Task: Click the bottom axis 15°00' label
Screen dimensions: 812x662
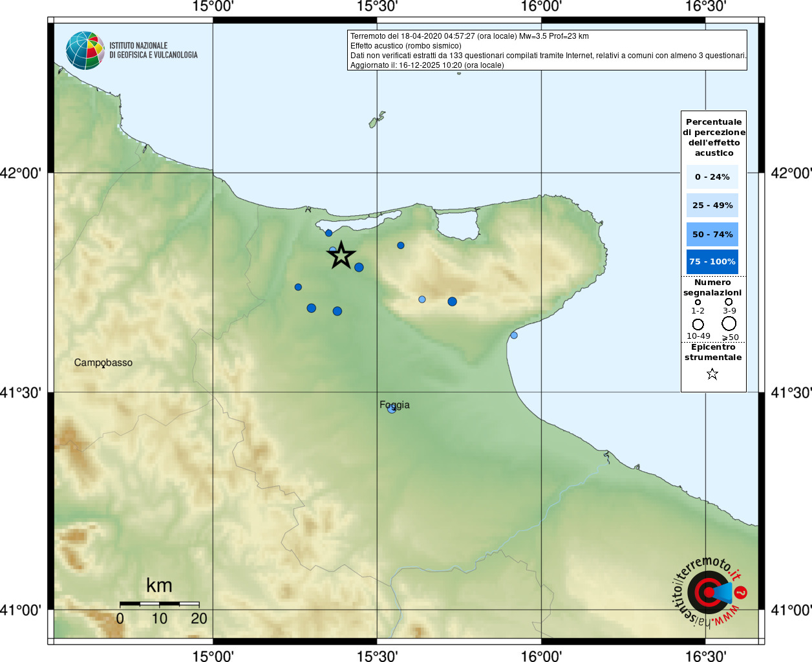Action: [x=213, y=656]
